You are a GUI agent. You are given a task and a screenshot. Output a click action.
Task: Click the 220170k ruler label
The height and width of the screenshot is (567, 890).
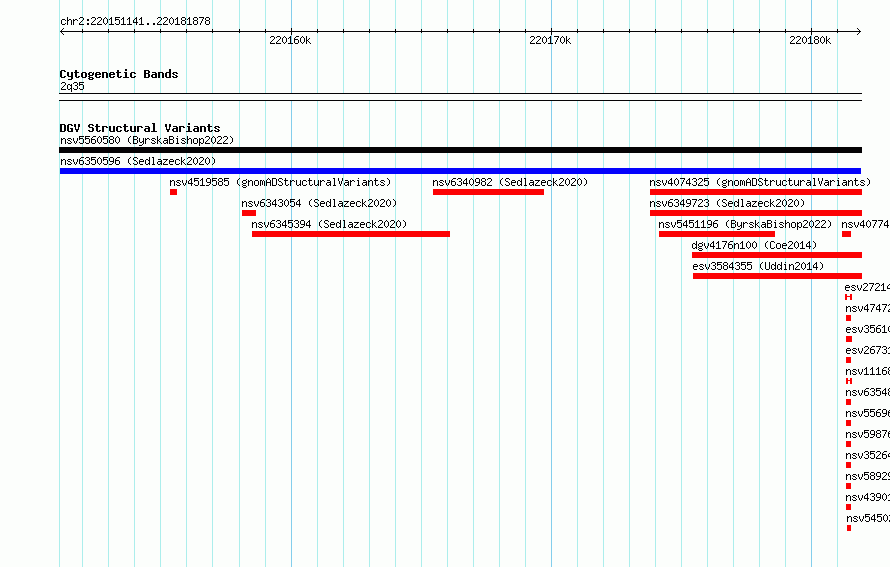pyautogui.click(x=550, y=40)
